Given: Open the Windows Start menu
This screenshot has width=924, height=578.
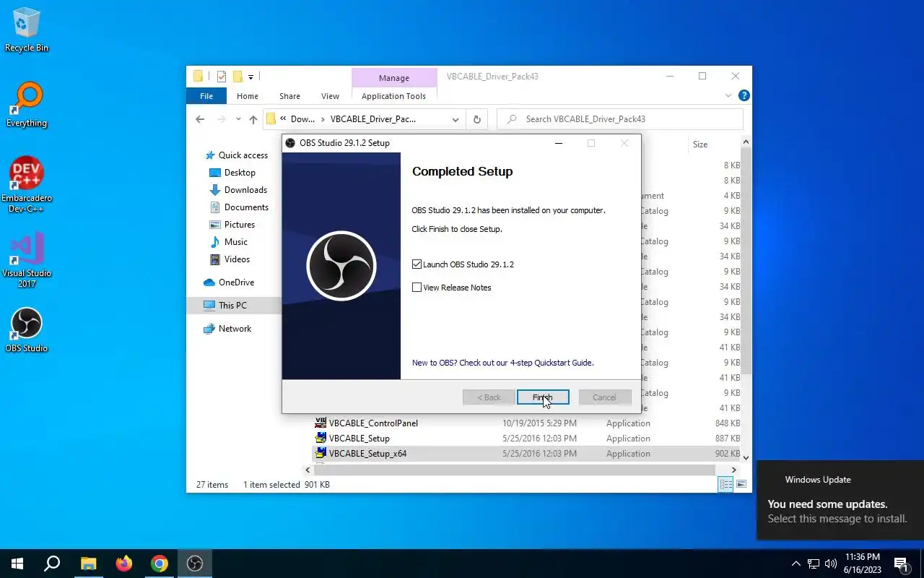Looking at the screenshot, I should pyautogui.click(x=17, y=564).
